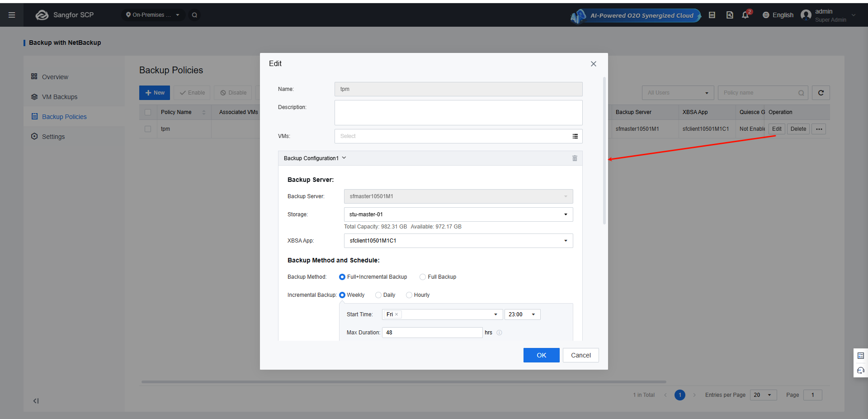Collapse Backup Configuration1 section
The height and width of the screenshot is (419, 868).
coord(344,158)
